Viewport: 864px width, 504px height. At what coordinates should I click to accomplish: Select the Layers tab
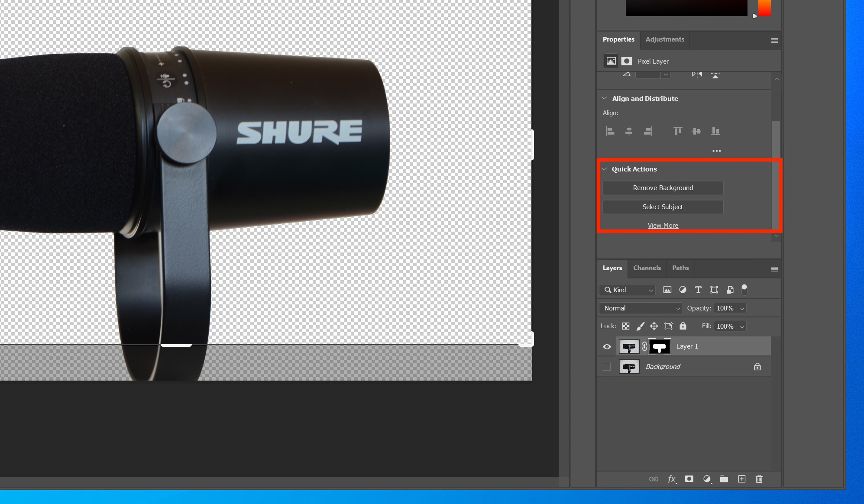tap(612, 268)
